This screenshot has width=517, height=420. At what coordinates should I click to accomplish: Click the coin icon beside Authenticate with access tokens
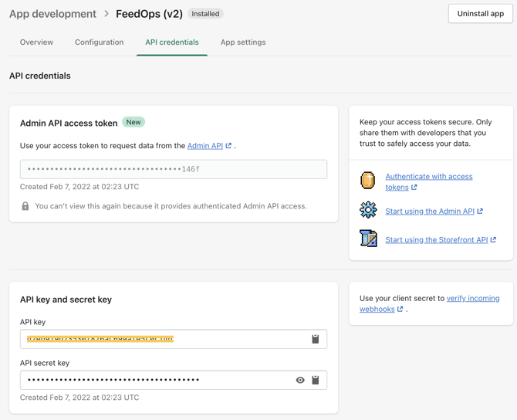(x=367, y=180)
